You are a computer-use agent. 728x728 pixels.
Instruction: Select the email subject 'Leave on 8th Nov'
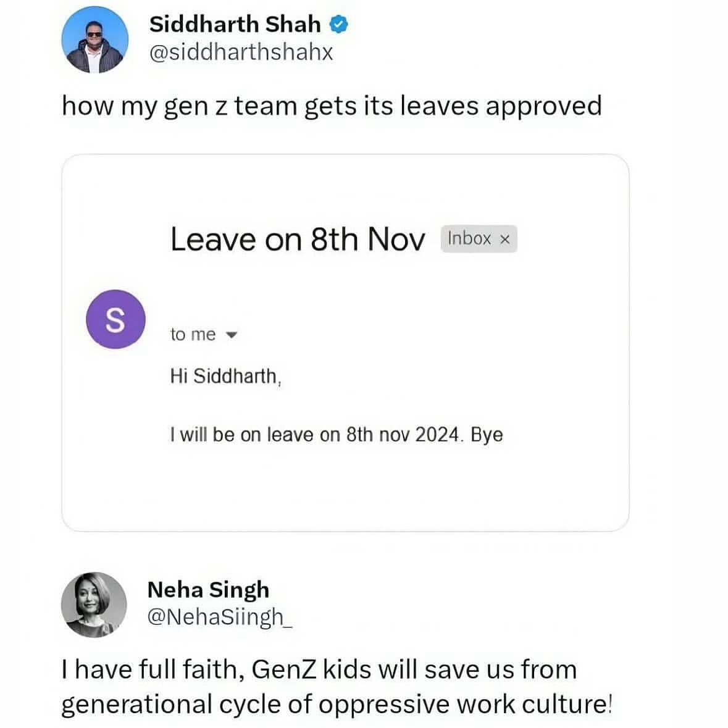(x=297, y=239)
